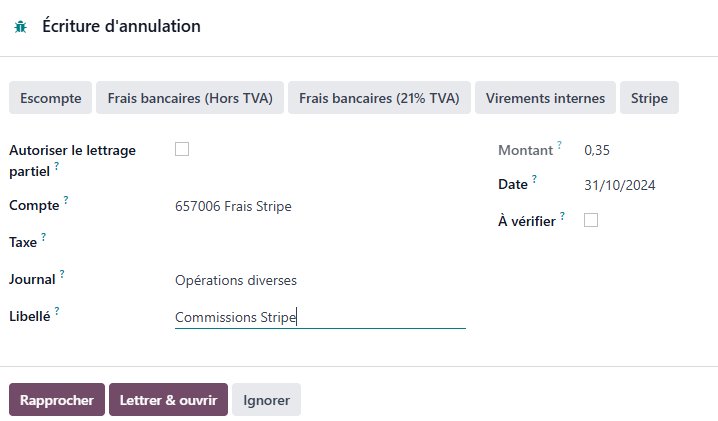The image size is (718, 421).
Task: Show help tooltip next to Taxe
Action: point(44,236)
